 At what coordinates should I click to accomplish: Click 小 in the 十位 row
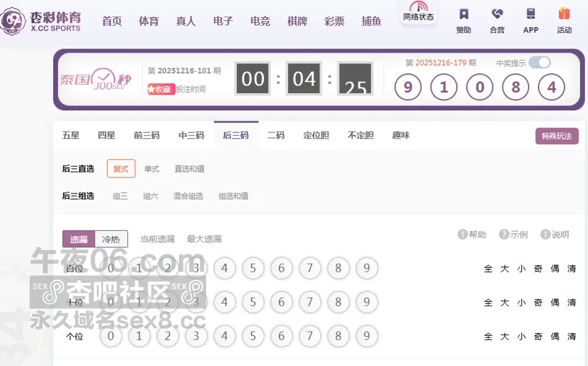(x=521, y=303)
